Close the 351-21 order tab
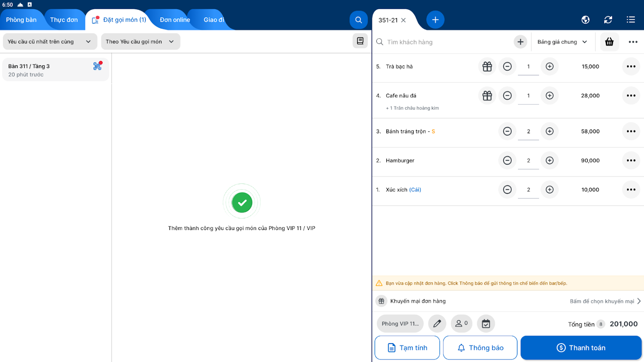This screenshot has width=644, height=362. (x=403, y=20)
